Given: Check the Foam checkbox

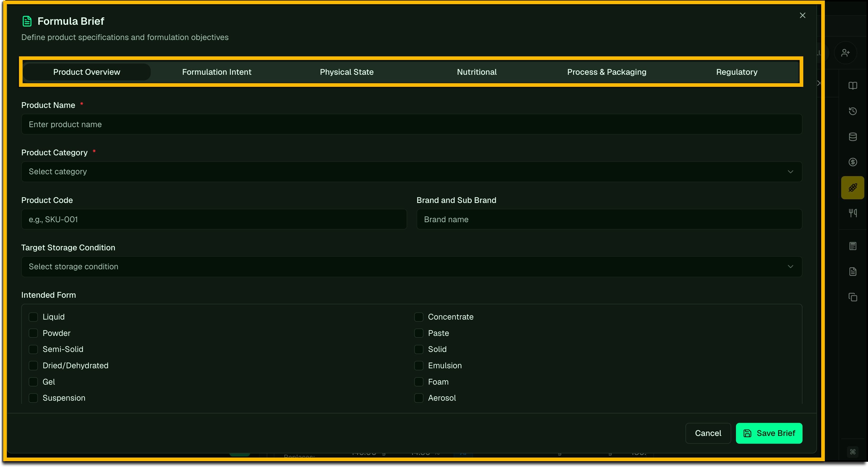Looking at the screenshot, I should click(418, 382).
